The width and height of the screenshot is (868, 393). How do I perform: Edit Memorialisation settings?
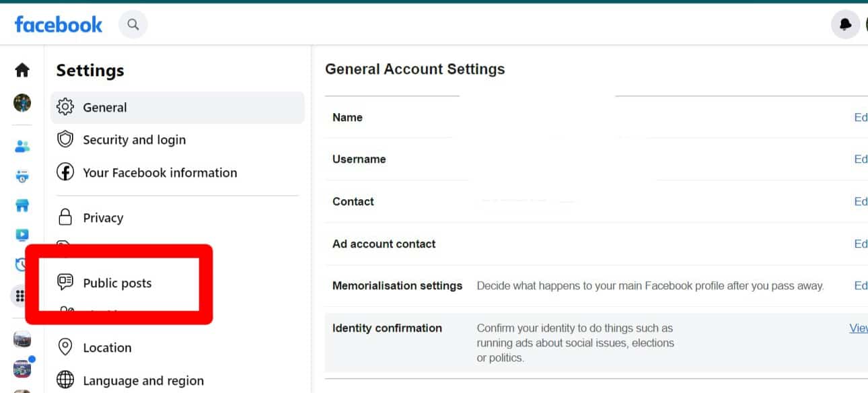pyautogui.click(x=861, y=285)
